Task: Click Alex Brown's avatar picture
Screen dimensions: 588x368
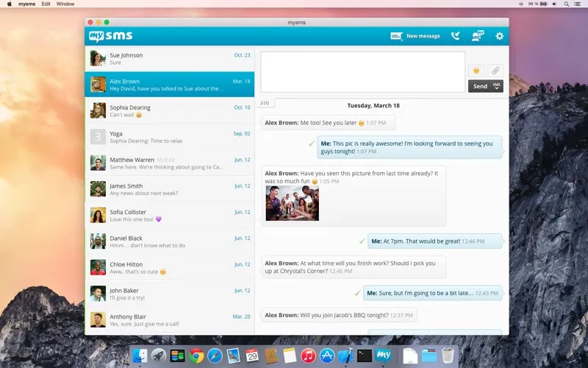Action: pos(98,85)
